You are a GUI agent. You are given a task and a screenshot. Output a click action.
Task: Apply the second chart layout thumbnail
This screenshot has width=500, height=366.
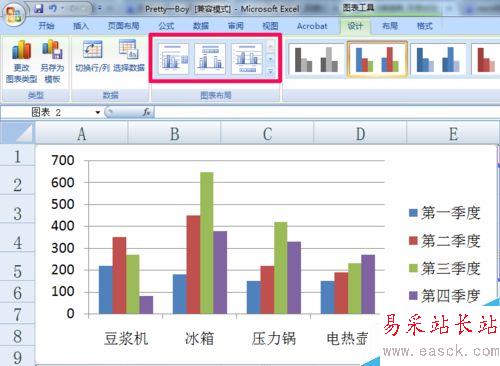point(210,59)
